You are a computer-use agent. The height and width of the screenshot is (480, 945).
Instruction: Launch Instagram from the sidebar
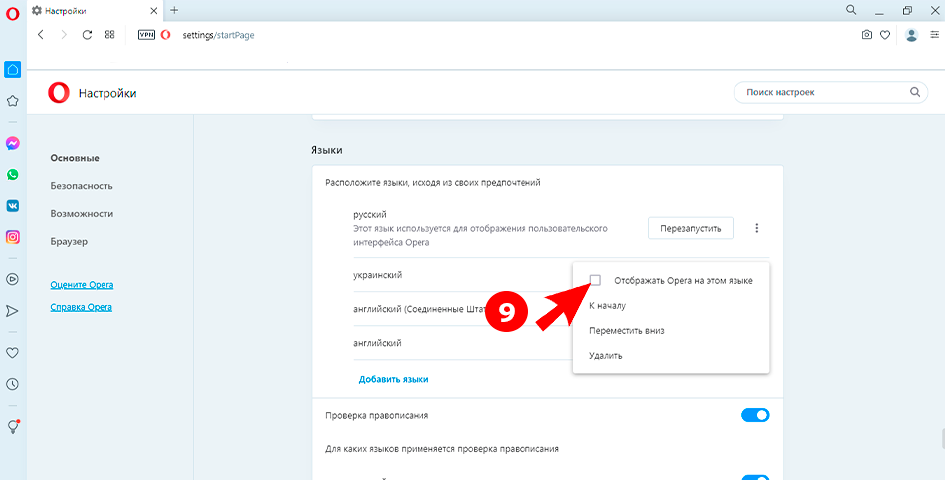(13, 237)
